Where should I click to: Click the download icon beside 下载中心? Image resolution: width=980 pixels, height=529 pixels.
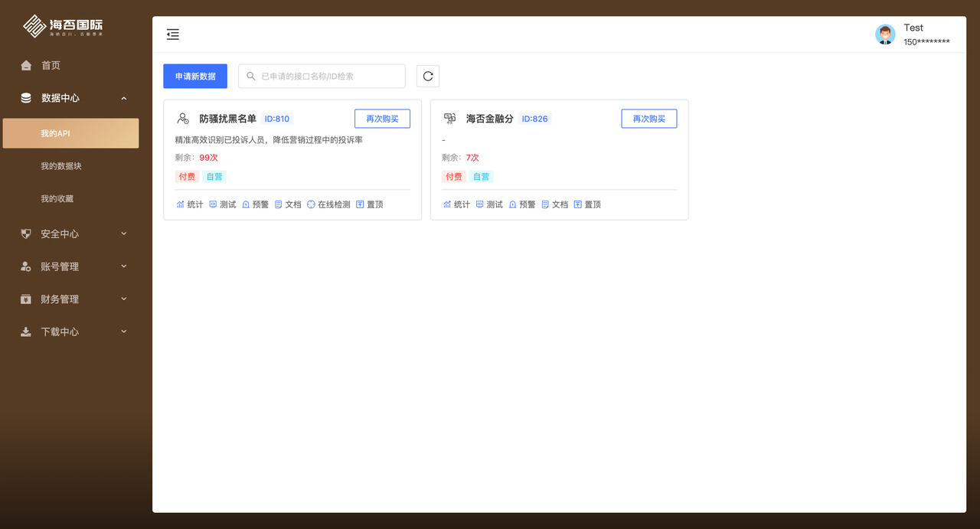tap(26, 331)
